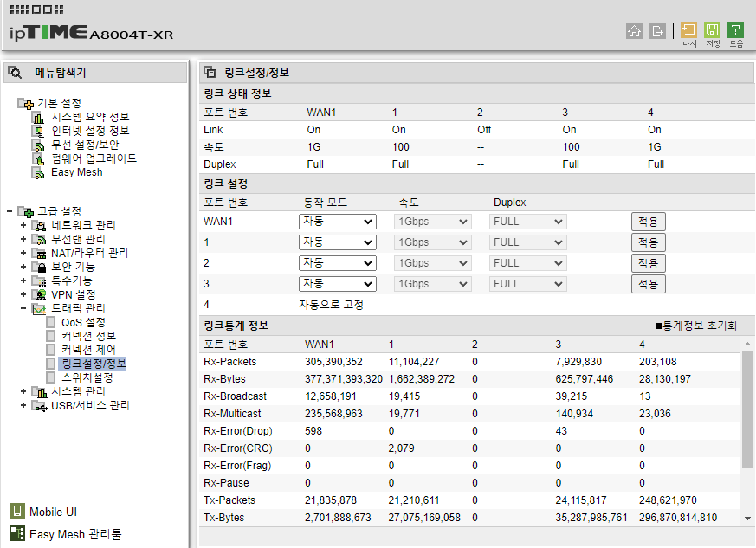Click the Easy Mesh 관리툴 icon
Screen dimensions: 756x548
click(16, 533)
